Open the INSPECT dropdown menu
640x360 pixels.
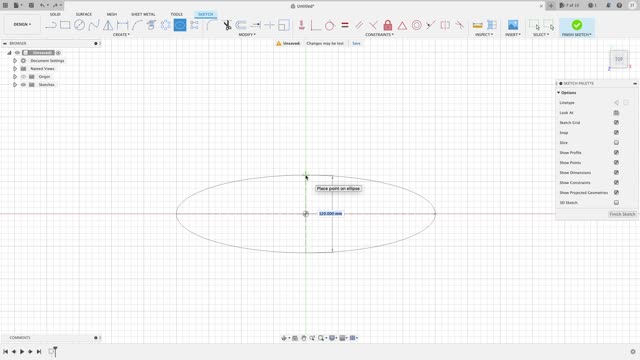(x=484, y=35)
